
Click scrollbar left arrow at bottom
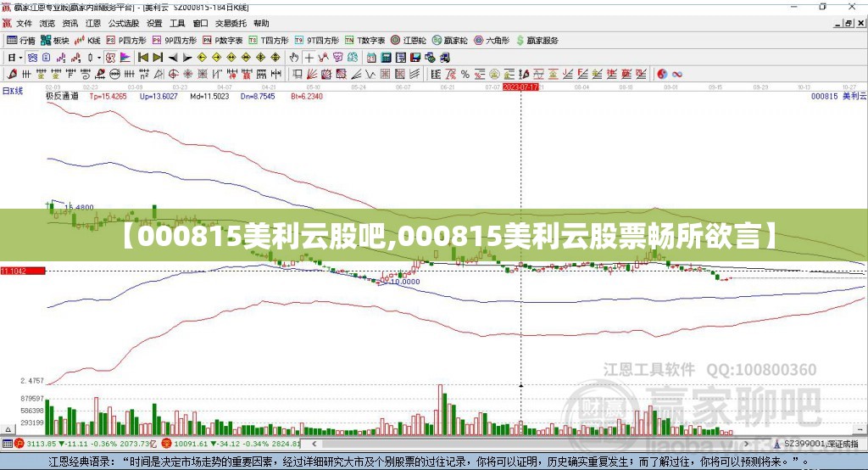314,444
